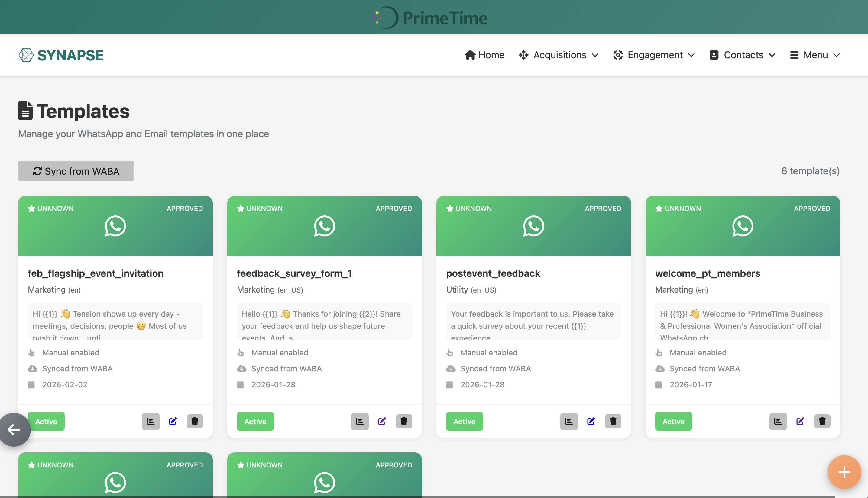Delete the feb_flagship_event_invitation template

click(x=195, y=421)
